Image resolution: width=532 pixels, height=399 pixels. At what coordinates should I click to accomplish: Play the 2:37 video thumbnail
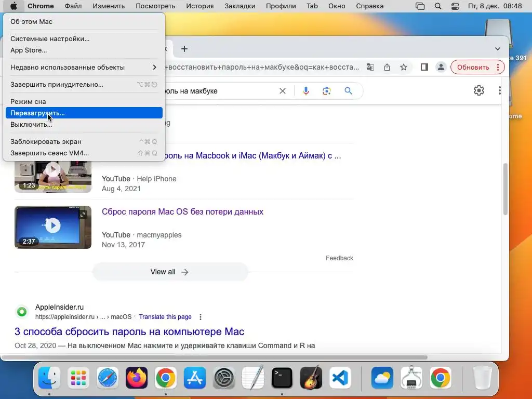[53, 227]
